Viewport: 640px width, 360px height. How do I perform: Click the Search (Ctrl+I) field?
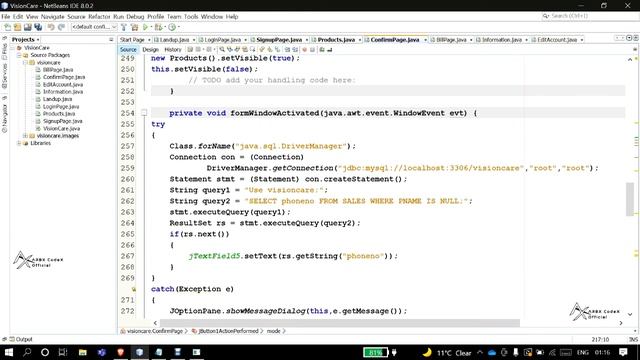click(x=591, y=16)
